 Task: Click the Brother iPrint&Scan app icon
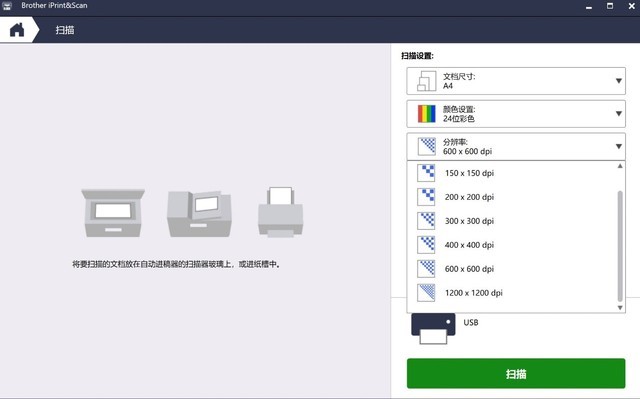(7, 6)
